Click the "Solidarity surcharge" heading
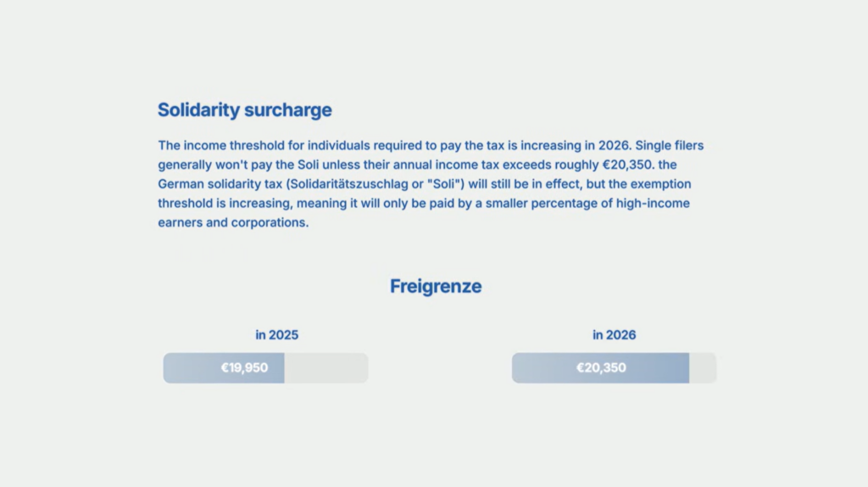 (x=244, y=110)
